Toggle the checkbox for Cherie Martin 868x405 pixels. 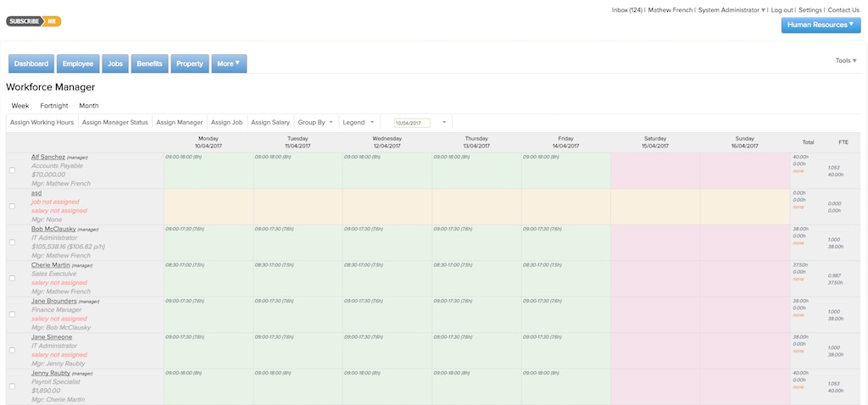coord(12,278)
